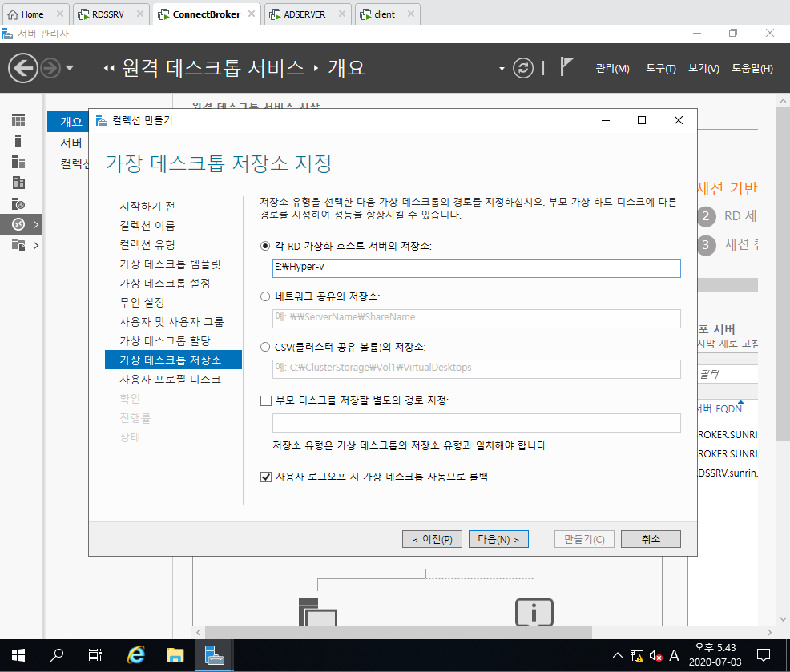This screenshot has height=672, width=790.
Task: Open the 도구(T) menu
Action: [x=660, y=69]
